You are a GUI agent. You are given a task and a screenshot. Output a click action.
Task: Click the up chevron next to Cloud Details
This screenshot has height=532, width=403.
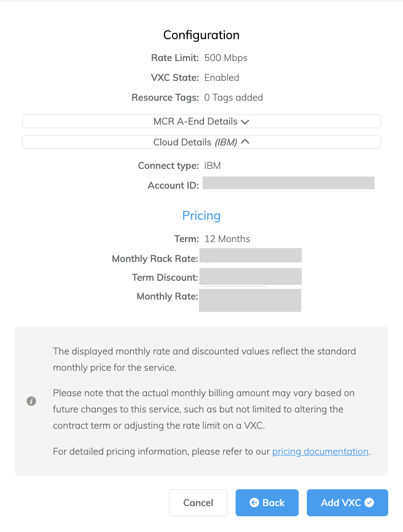(x=245, y=142)
